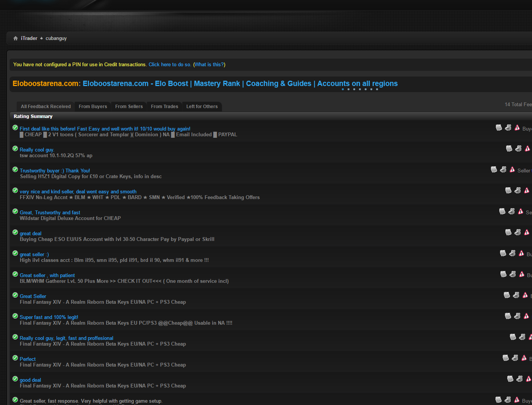532x405 pixels.
Task: Select the Left for Others tab
Action: [202, 107]
